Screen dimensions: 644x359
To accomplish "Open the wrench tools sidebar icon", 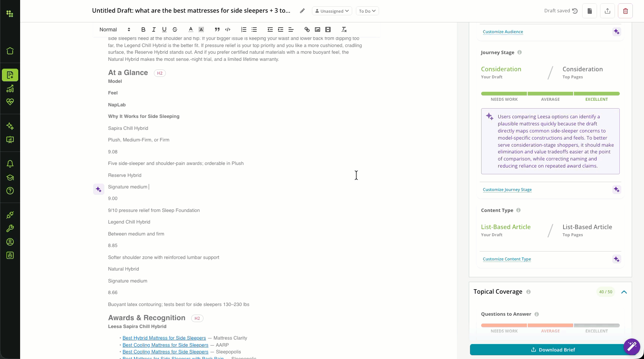I will tap(10, 228).
